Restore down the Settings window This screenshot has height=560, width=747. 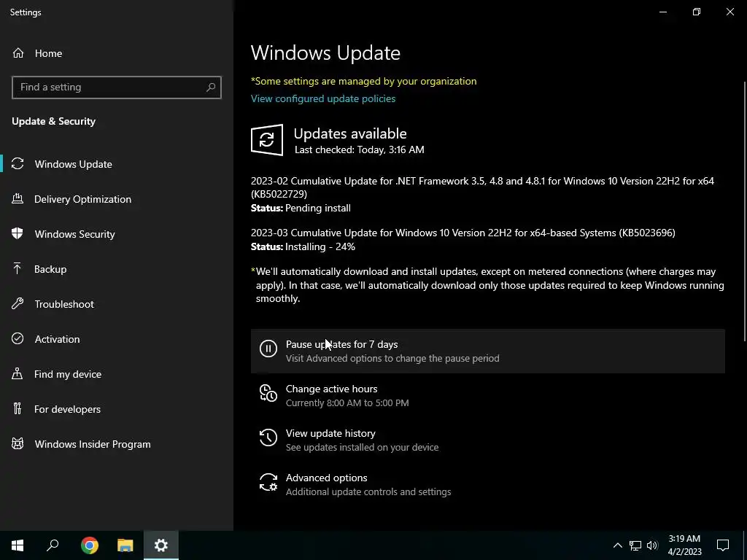click(x=697, y=12)
